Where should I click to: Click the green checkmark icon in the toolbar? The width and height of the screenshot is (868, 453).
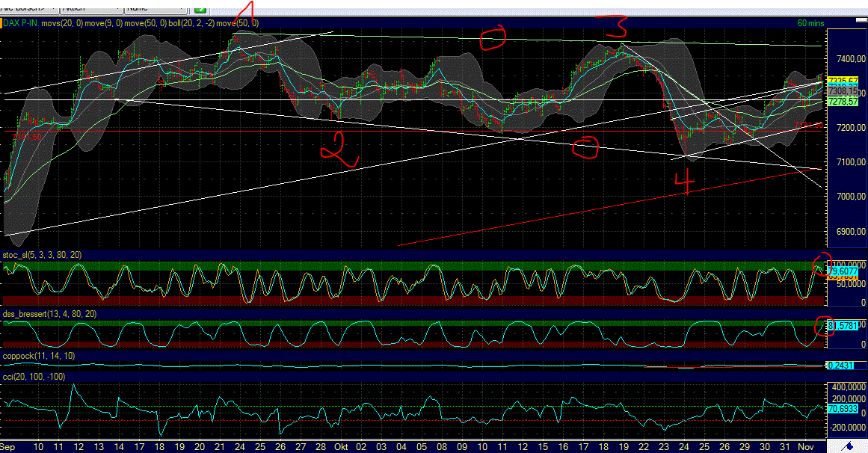(200, 8)
